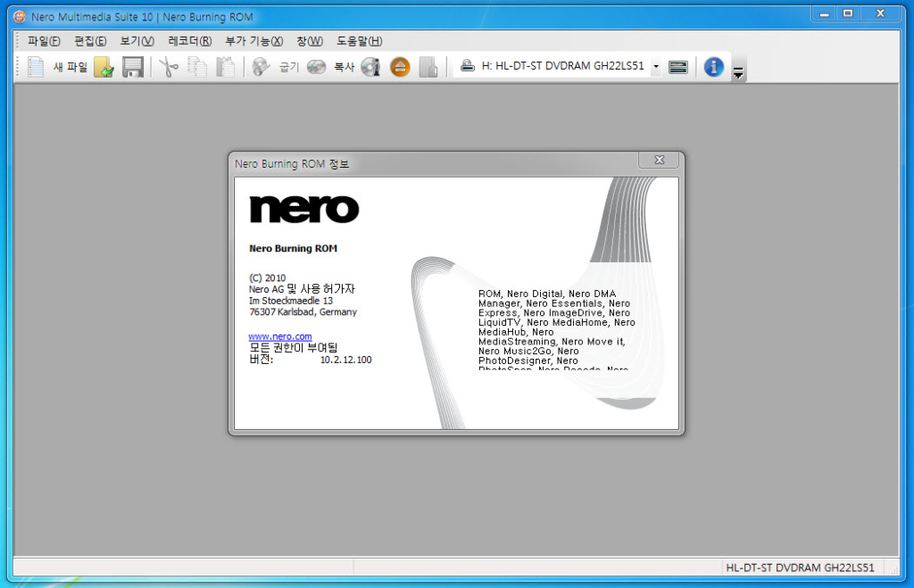The height and width of the screenshot is (588, 914).
Task: Open file with the folder arrow icon
Action: [x=104, y=67]
